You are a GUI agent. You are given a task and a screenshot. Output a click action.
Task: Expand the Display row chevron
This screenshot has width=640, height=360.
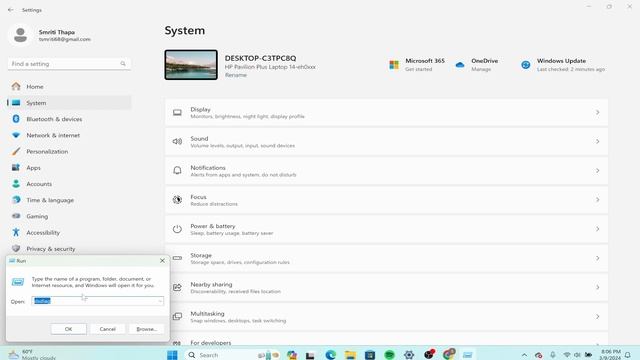(598, 112)
